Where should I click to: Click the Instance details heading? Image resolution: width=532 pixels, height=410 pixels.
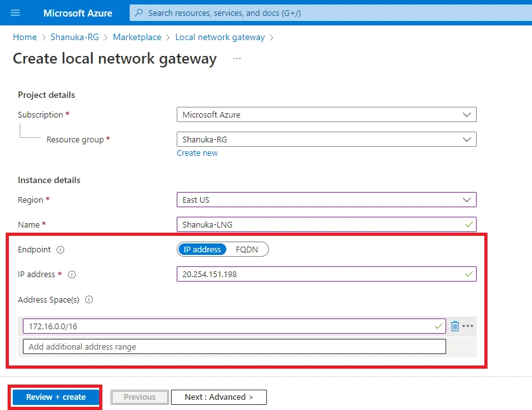[49, 180]
